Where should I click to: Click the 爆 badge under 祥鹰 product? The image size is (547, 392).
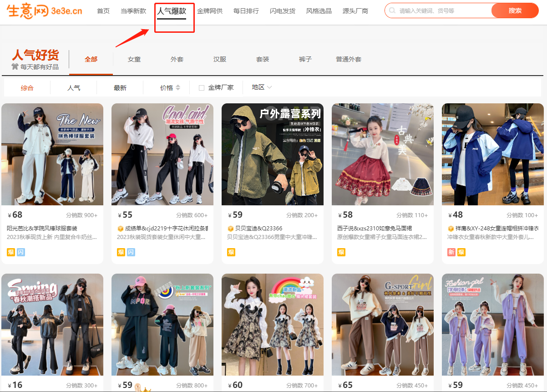coord(461,252)
